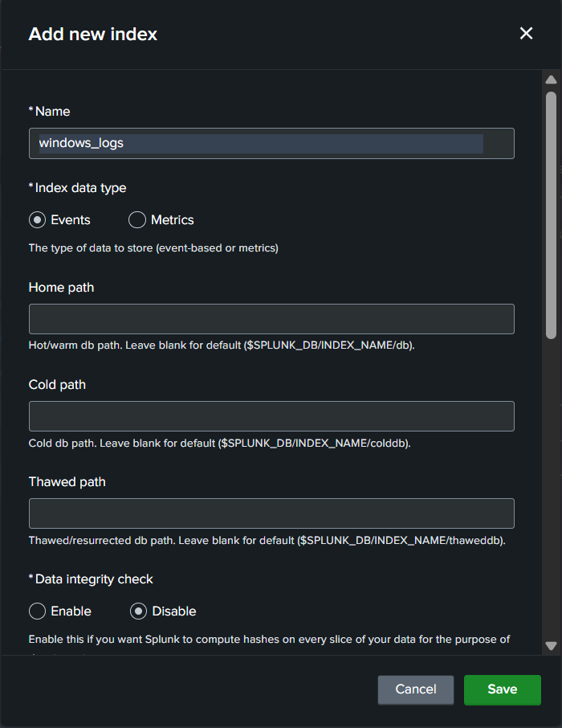Screen dimensions: 562x728
Task: Select the Events index data type
Action: pyautogui.click(x=37, y=219)
